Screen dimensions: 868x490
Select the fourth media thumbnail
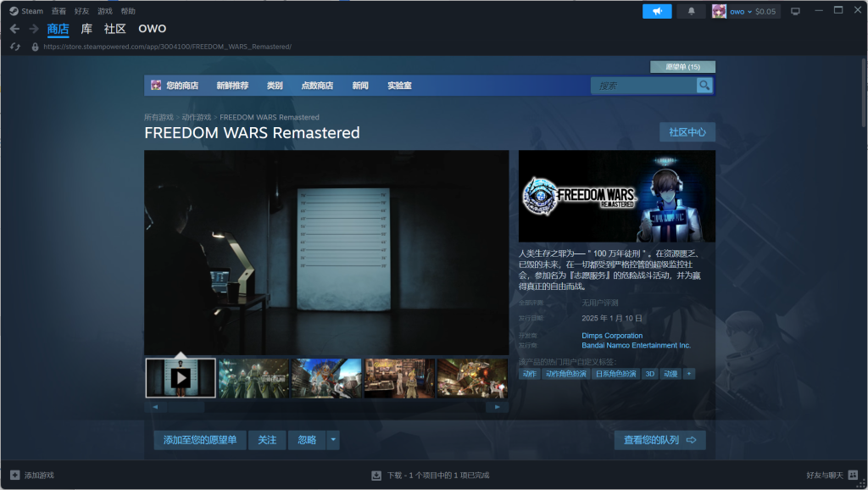click(x=400, y=378)
